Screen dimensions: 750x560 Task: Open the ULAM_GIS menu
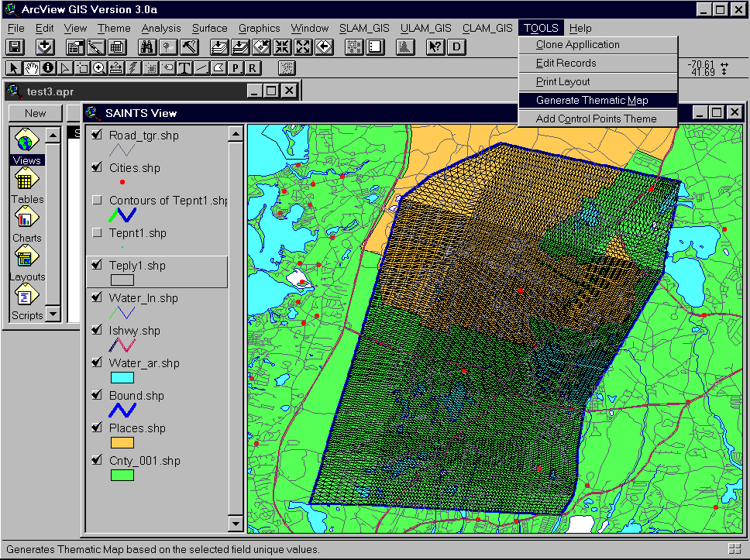tap(425, 28)
